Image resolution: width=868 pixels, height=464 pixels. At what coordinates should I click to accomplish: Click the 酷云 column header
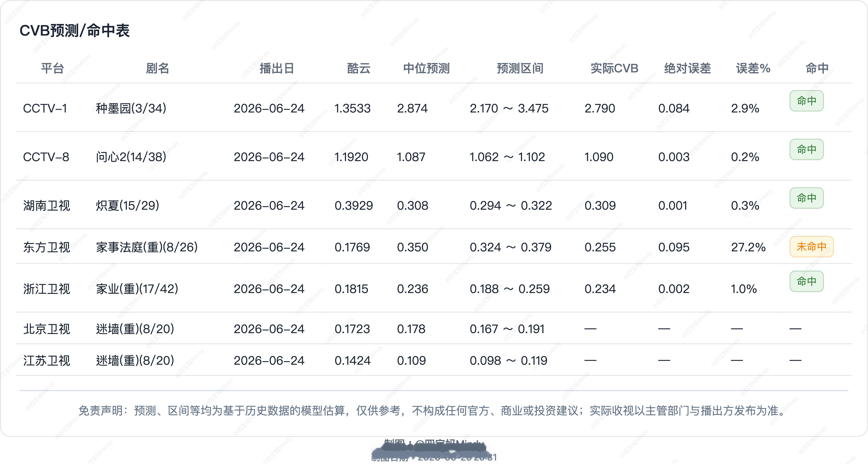click(359, 68)
